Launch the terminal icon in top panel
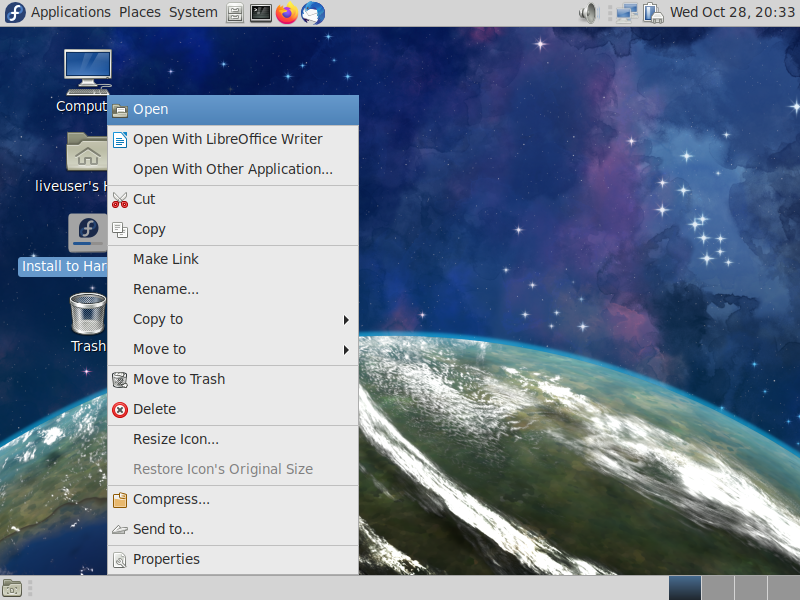 pos(261,13)
